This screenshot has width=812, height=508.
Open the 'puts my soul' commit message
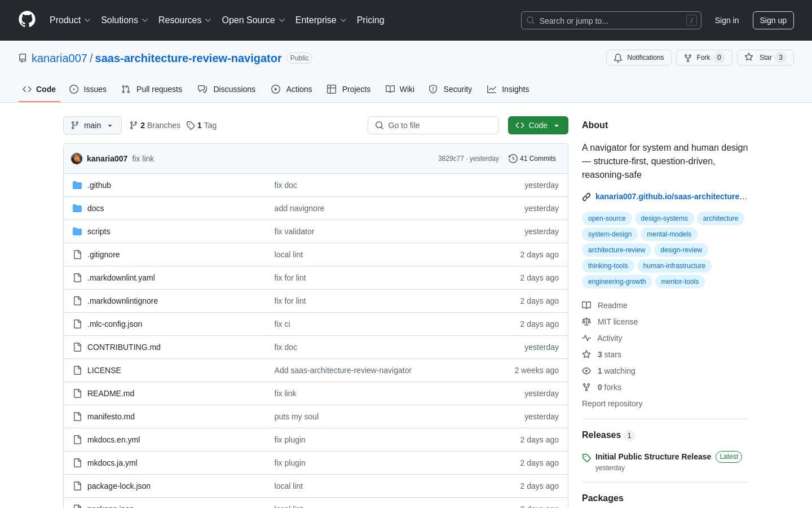tap(297, 417)
